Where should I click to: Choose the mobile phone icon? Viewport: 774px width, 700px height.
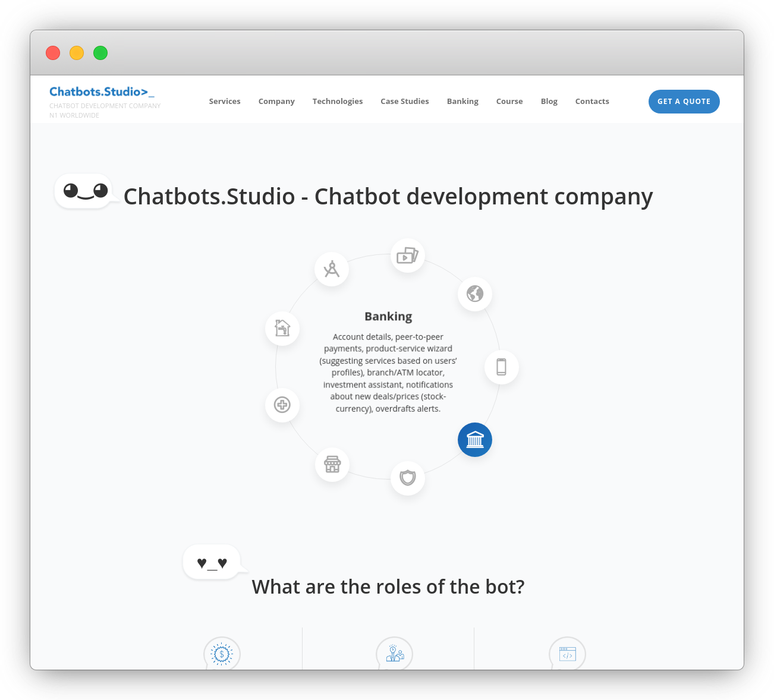502,367
